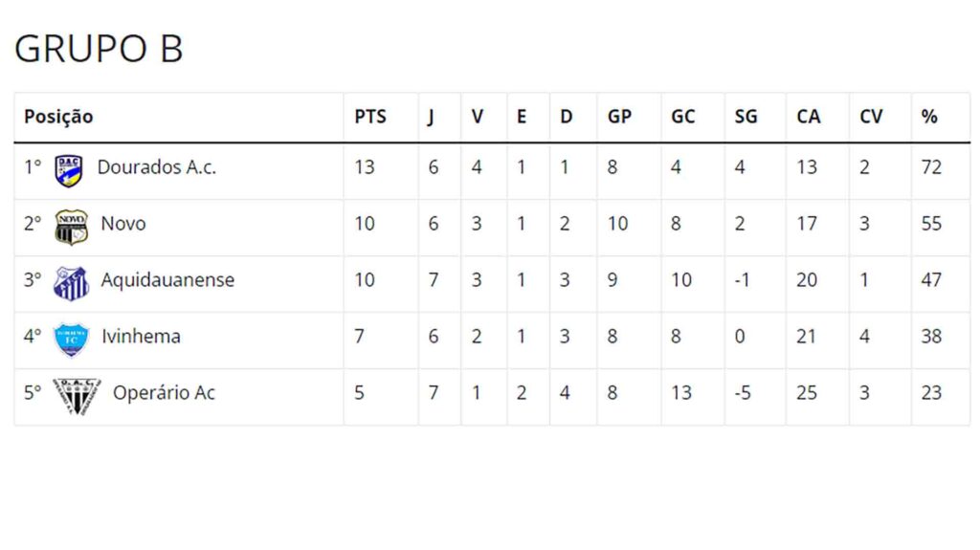Select the SG column header
The width and height of the screenshot is (980, 550).
[x=746, y=117]
